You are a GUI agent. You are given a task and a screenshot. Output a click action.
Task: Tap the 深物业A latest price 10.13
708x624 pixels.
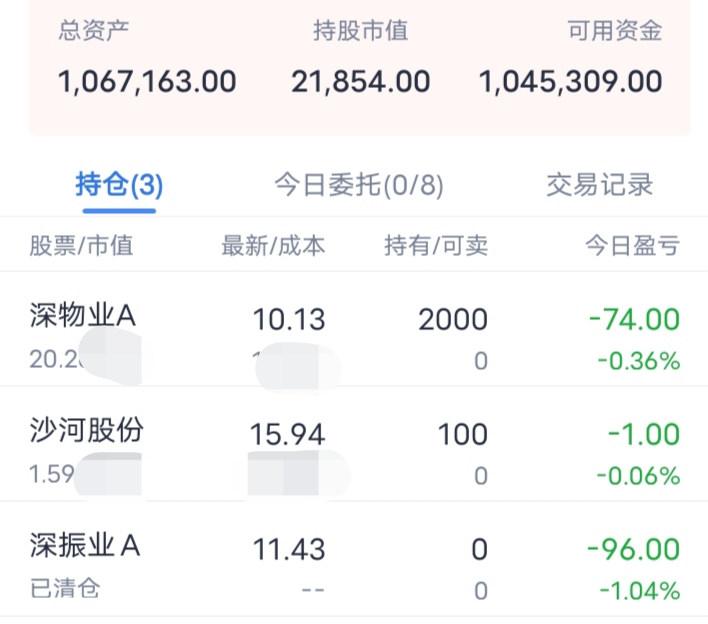pyautogui.click(x=289, y=320)
